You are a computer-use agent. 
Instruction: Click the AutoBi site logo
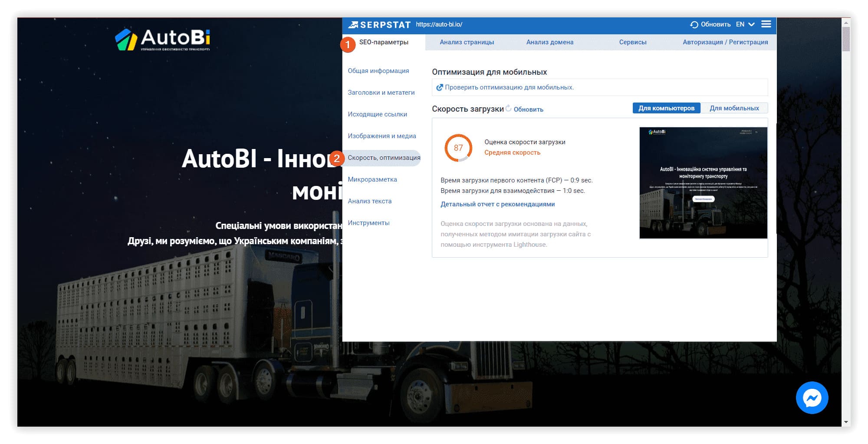tap(162, 40)
